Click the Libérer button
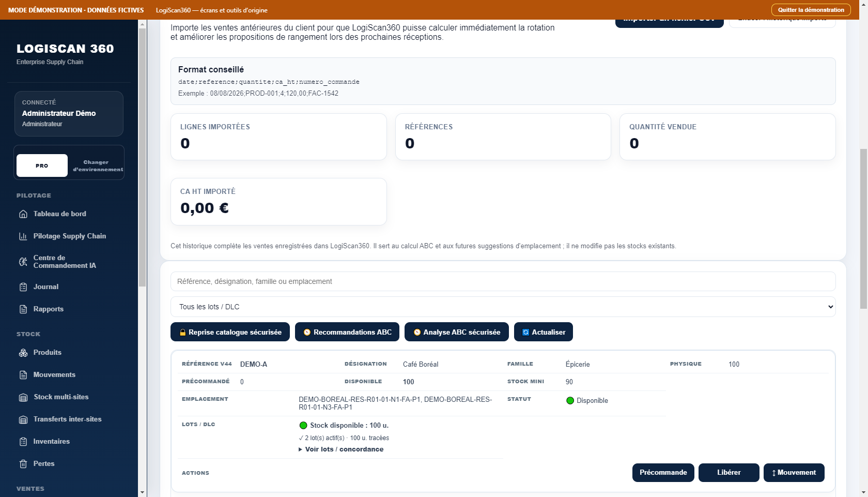The width and height of the screenshot is (868, 497). [729, 473]
